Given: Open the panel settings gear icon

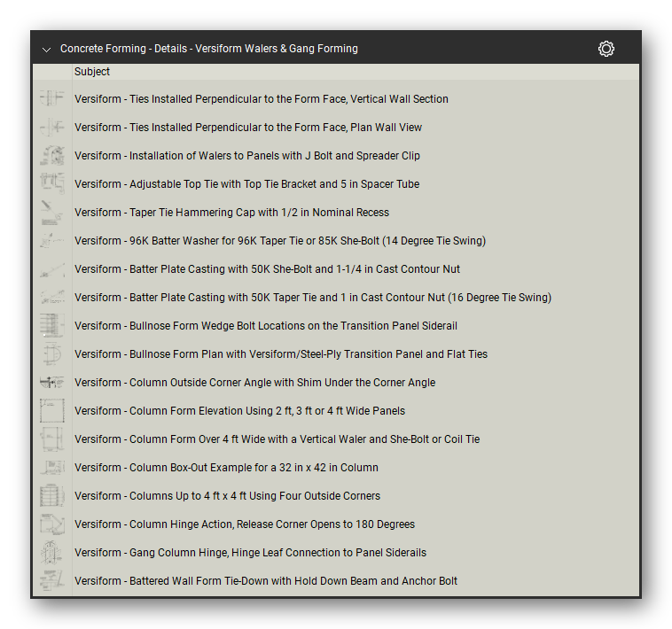Looking at the screenshot, I should pyautogui.click(x=606, y=49).
